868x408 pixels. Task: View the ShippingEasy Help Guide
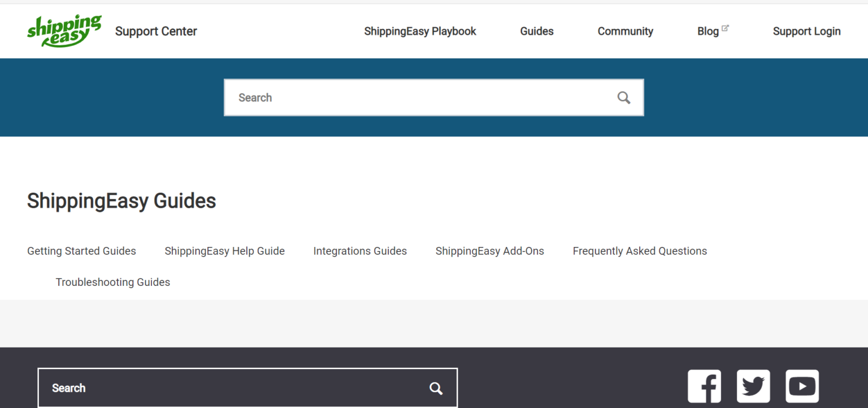pos(224,251)
